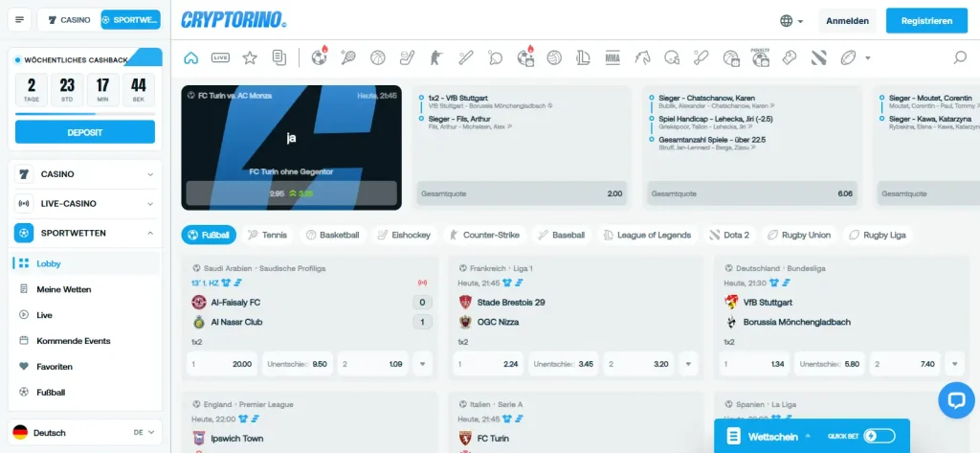Select the Dota 2 icon in toolbar

[819, 57]
